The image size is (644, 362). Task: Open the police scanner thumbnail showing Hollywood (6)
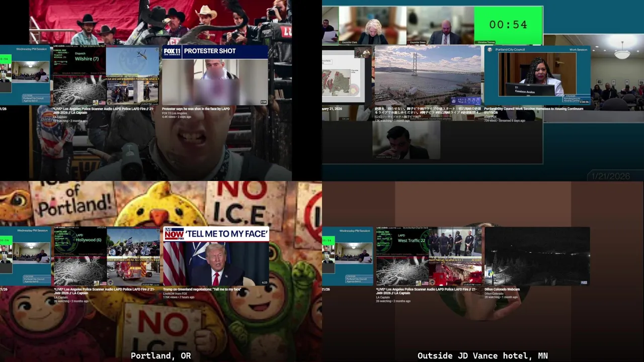[x=106, y=256]
